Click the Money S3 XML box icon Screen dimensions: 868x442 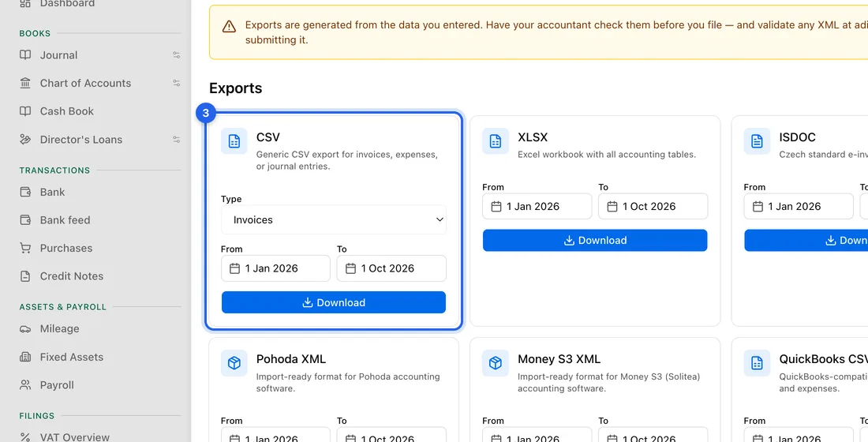pos(496,363)
